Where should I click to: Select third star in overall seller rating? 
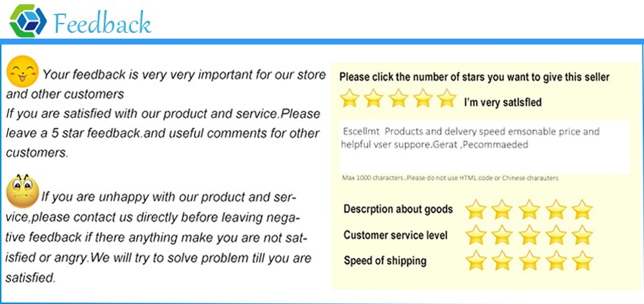399,98
